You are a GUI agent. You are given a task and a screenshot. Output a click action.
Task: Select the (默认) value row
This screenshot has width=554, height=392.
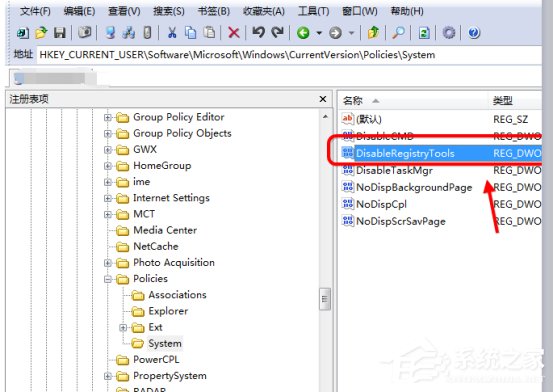369,119
